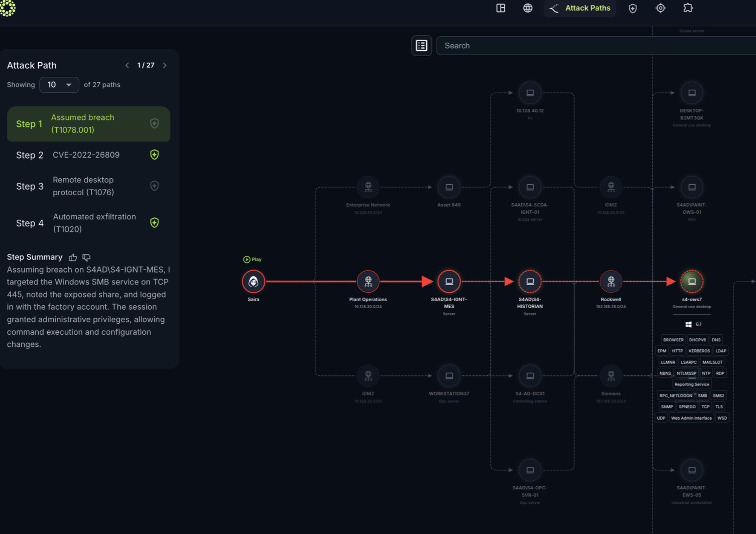Screen dimensions: 756x534
Task: Select Step 3 Remote desktop protocol
Action: 88,186
